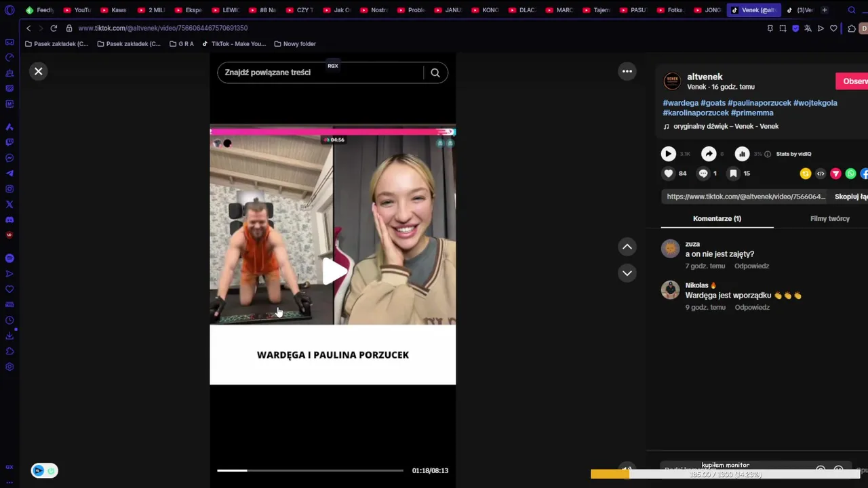The image size is (868, 488).
Task: Like the video with heart icon
Action: 669,174
